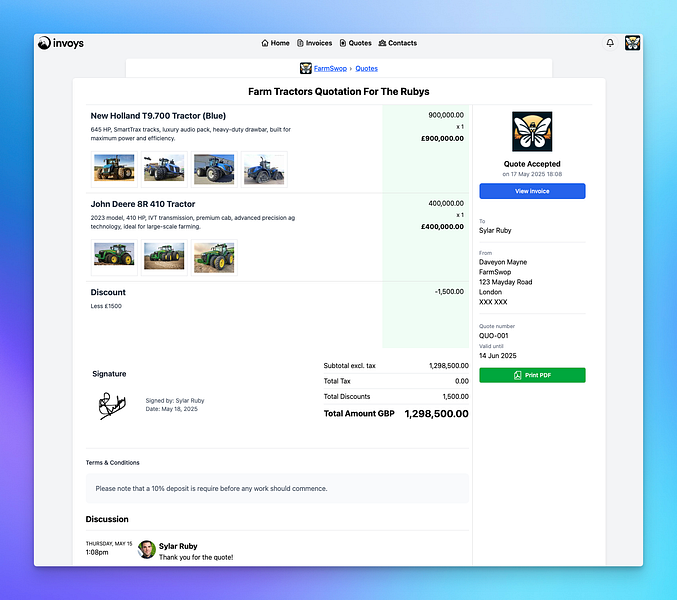
Task: Click the 'Subtotal excl. tax' row label
Action: click(350, 366)
